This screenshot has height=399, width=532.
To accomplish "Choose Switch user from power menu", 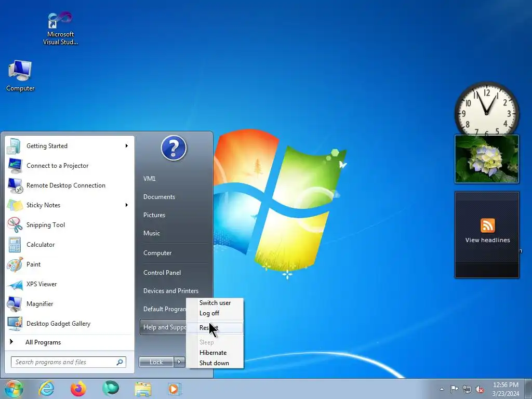I will (215, 303).
